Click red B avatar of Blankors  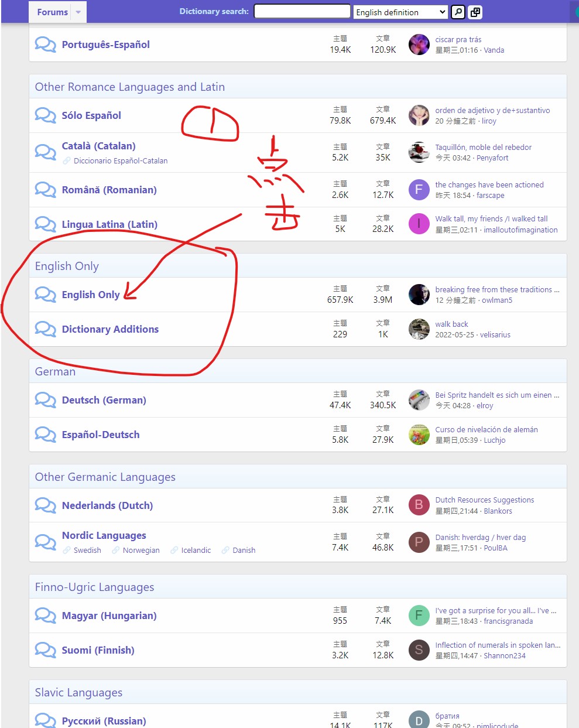tap(419, 505)
